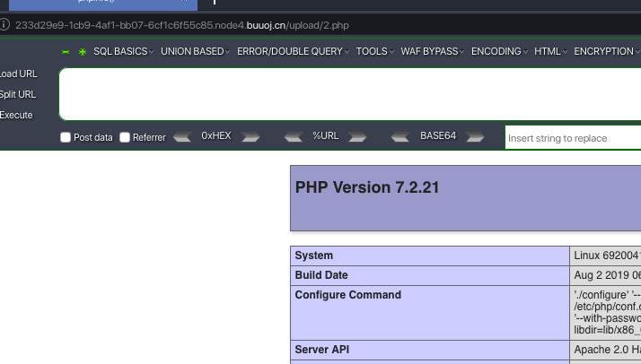Click the Linux system value cell
Screen dimensions: 641x364
(x=607, y=256)
